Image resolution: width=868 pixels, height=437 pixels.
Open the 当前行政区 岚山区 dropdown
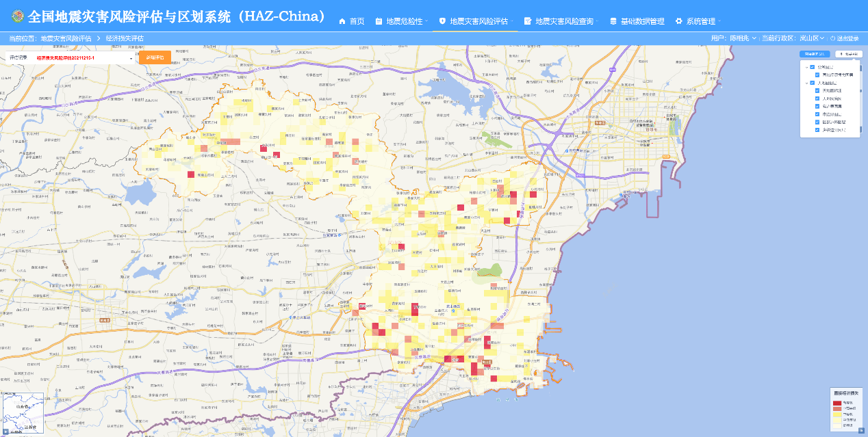click(x=812, y=38)
